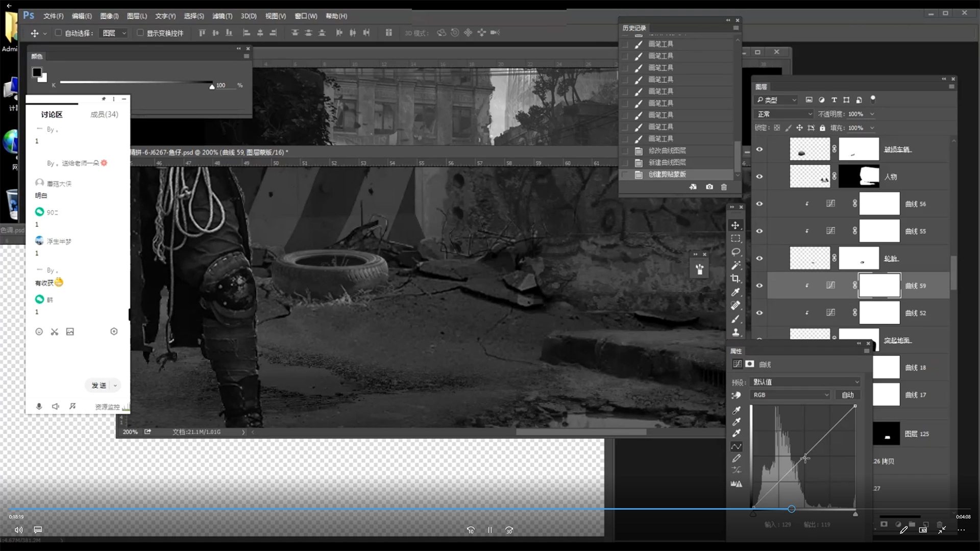Open the 滤镜(T) menu
Screen dimensions: 980x551
point(222,16)
